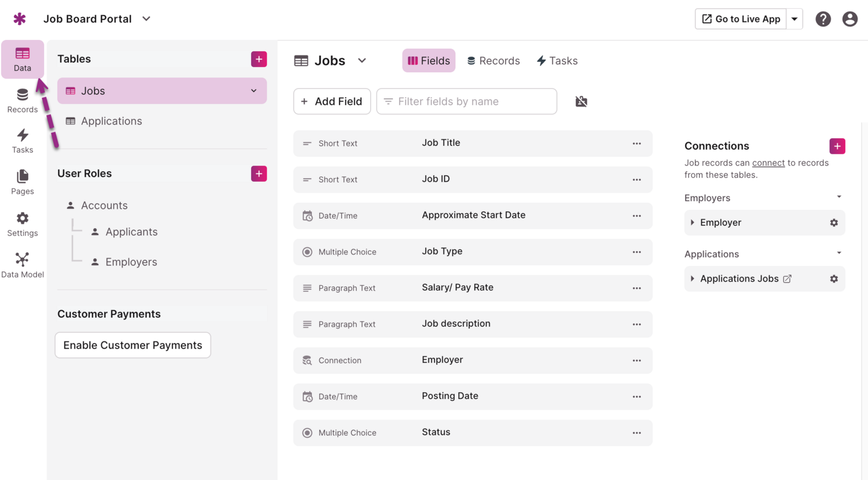Open the Pages section icon

(22, 182)
